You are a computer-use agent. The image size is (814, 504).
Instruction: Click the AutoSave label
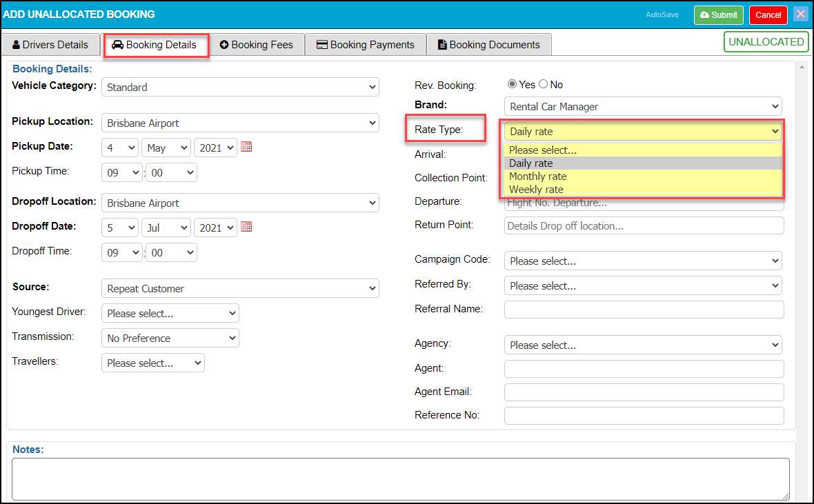point(662,15)
